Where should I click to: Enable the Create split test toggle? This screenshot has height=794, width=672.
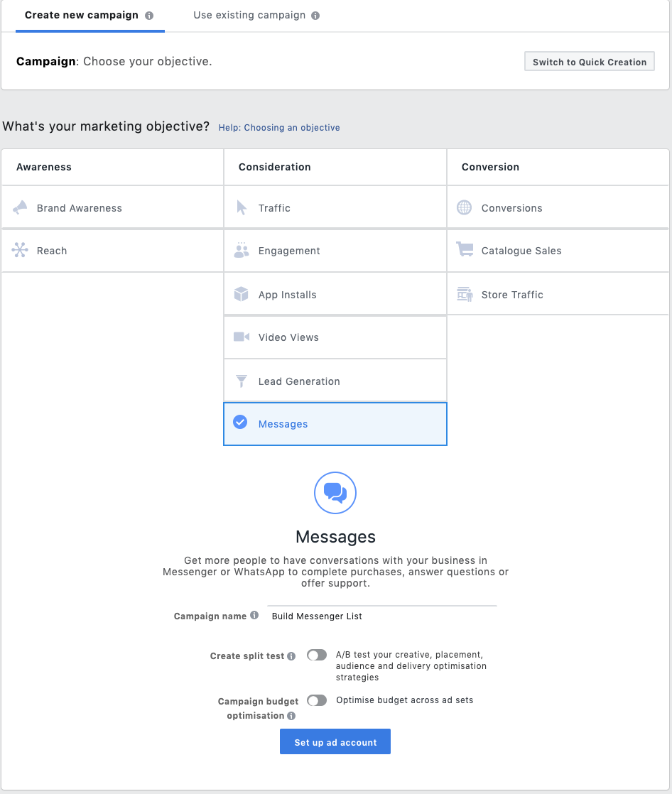(x=317, y=656)
